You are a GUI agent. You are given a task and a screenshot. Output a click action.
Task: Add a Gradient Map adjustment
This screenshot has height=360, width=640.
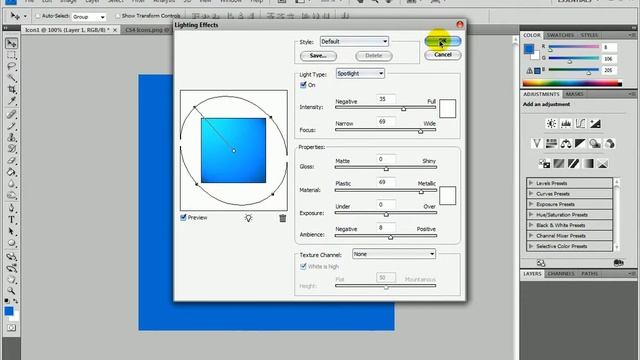click(588, 164)
